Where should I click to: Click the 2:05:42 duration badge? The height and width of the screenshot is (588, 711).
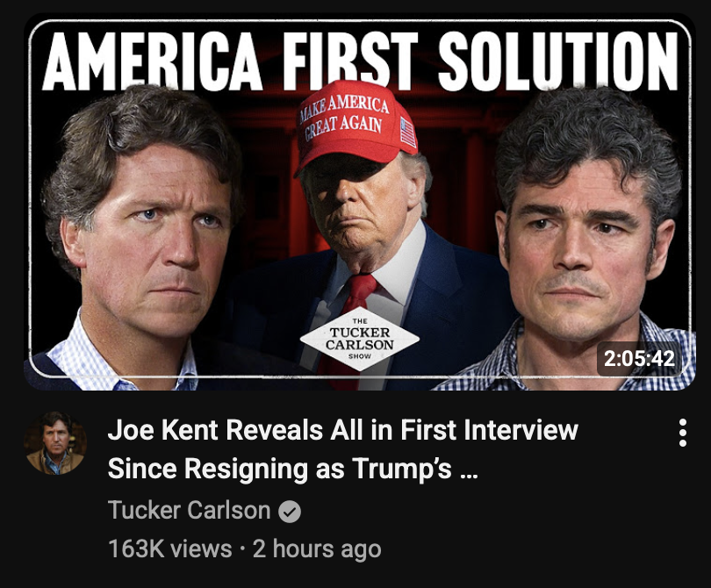(639, 359)
